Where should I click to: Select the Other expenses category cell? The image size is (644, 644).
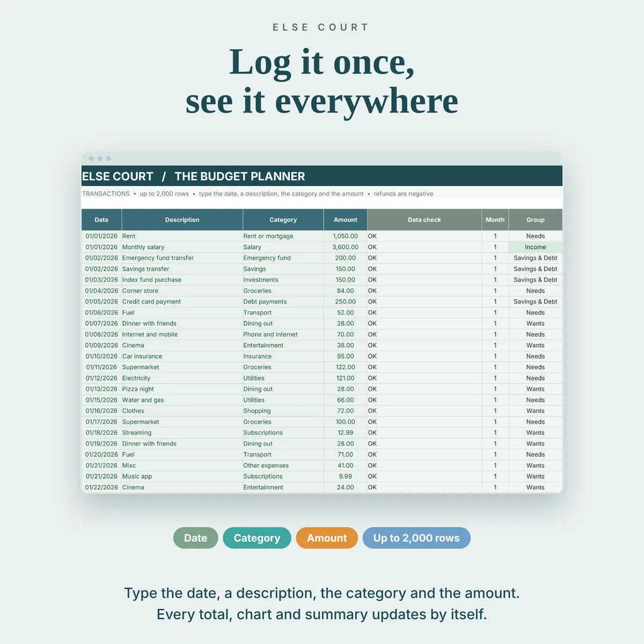(283, 465)
